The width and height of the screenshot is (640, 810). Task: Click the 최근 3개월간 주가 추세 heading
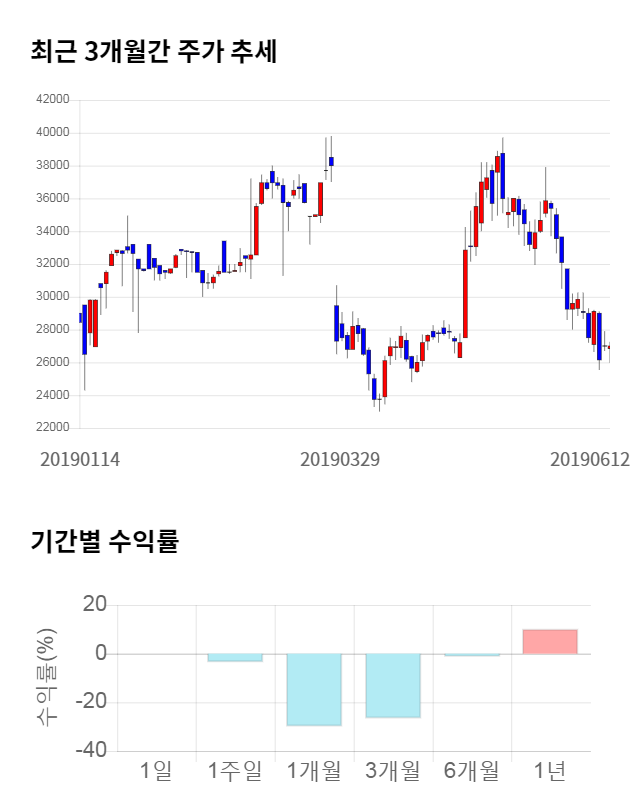click(x=153, y=52)
